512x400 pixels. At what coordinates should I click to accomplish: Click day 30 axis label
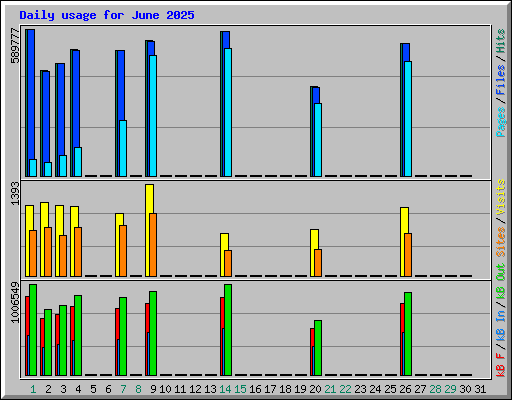point(465,389)
